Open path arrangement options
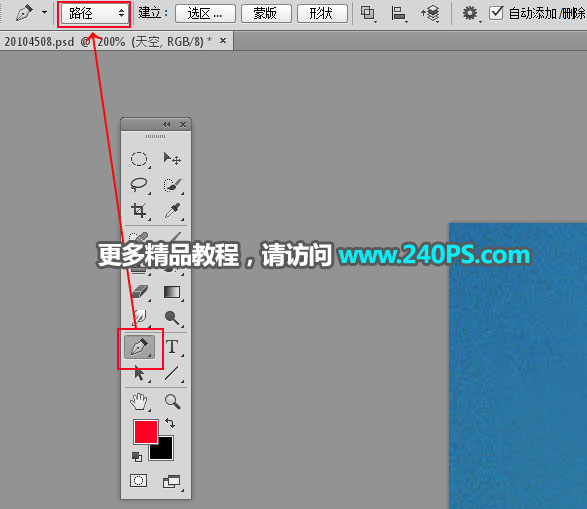 [x=430, y=13]
